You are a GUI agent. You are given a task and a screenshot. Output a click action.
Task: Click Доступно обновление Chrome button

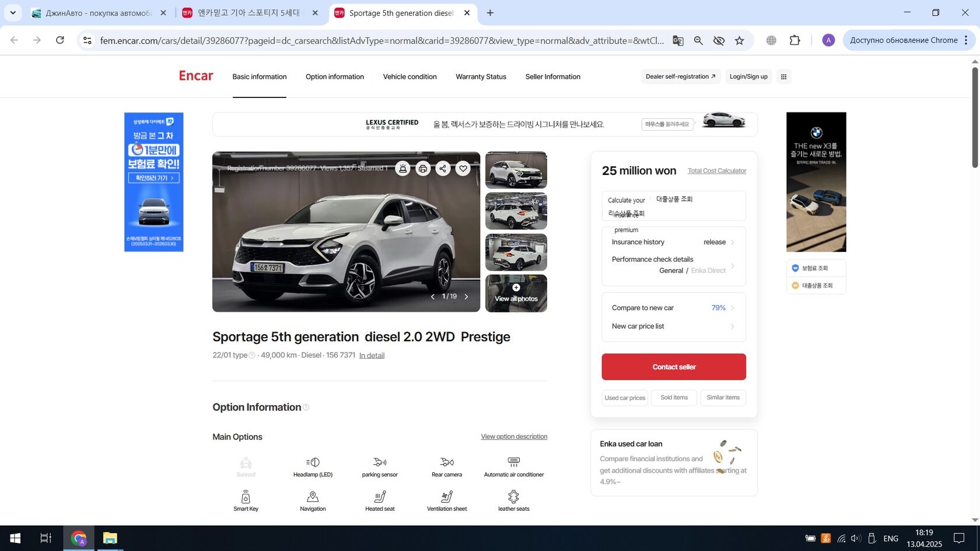coord(904,40)
